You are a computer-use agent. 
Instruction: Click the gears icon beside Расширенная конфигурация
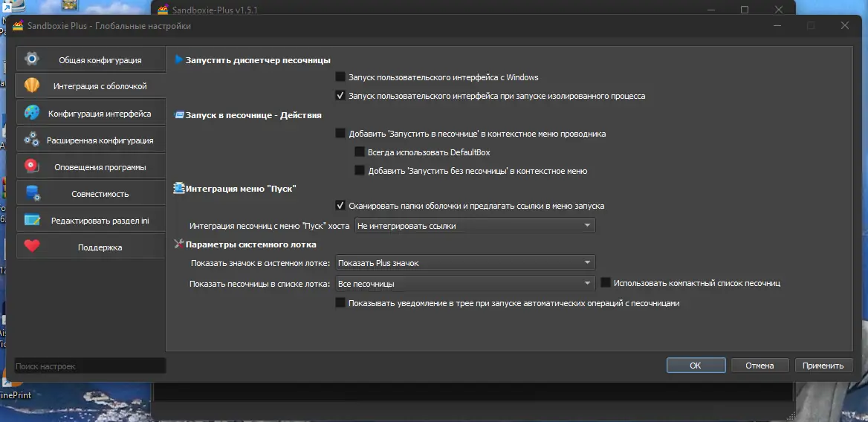[32, 140]
